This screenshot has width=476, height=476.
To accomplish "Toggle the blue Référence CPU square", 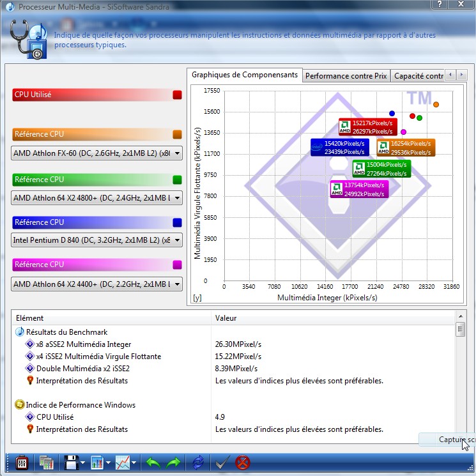I will (x=177, y=222).
